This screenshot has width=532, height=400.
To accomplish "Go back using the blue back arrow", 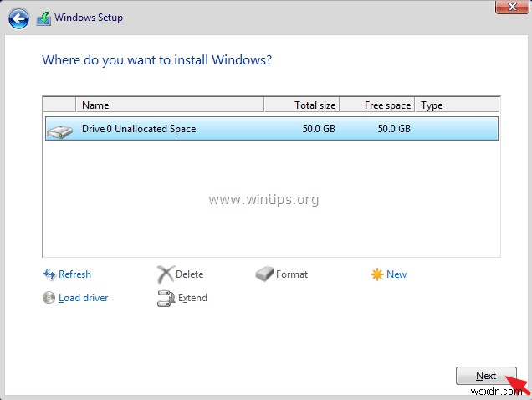I will pyautogui.click(x=18, y=18).
